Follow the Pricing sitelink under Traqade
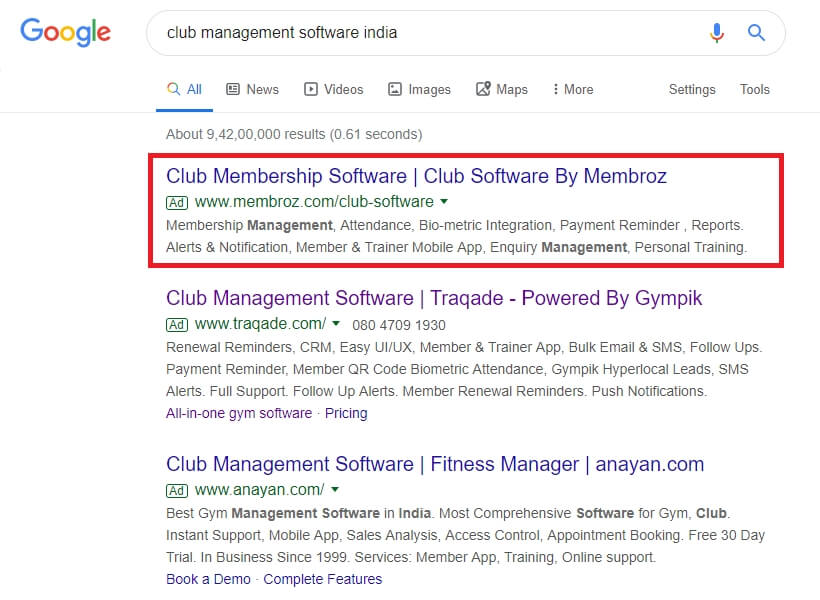 tap(346, 413)
